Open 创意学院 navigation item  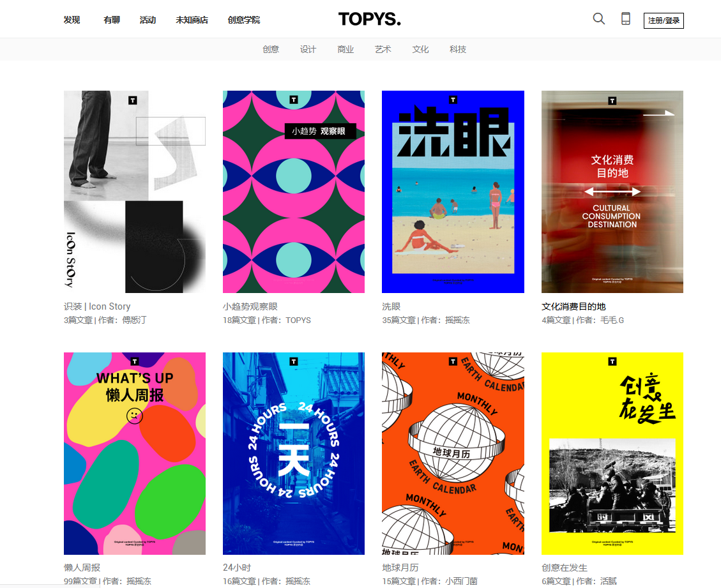tap(244, 20)
